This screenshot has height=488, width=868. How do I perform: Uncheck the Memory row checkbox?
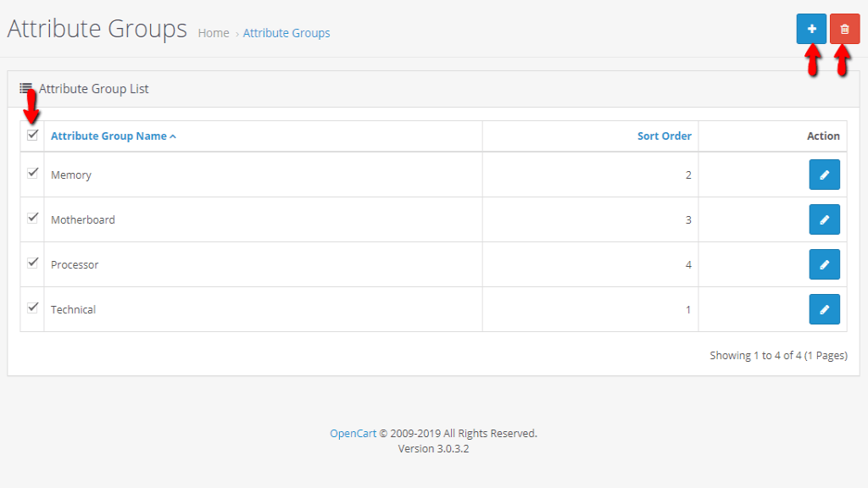(x=33, y=173)
